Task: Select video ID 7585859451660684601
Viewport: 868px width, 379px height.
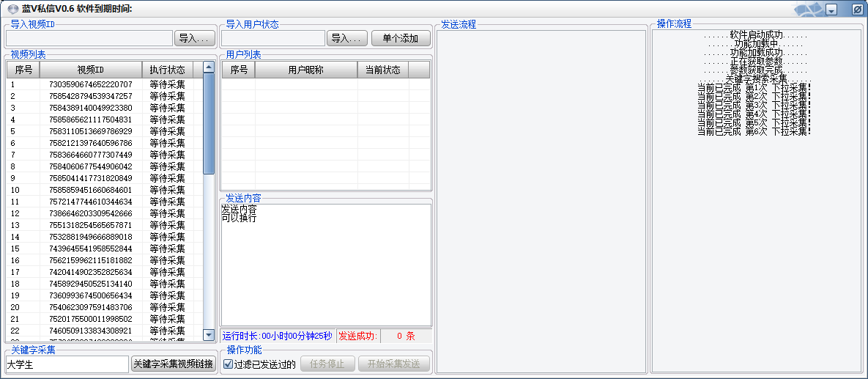Action: (91, 190)
